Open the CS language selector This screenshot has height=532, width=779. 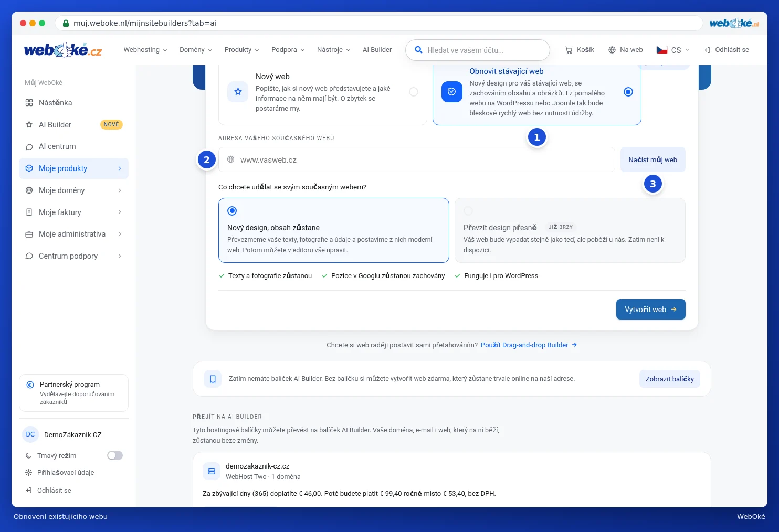(x=672, y=50)
